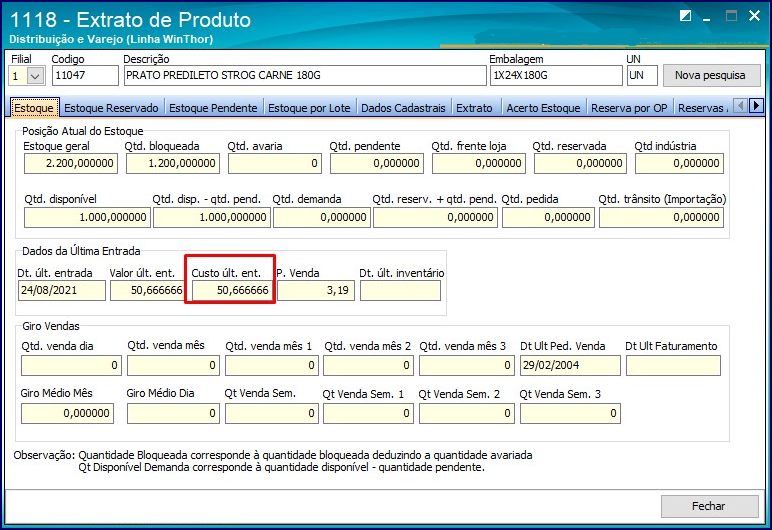772x530 pixels.
Task: Click the Qtd. disponível value field
Action: pos(87,217)
